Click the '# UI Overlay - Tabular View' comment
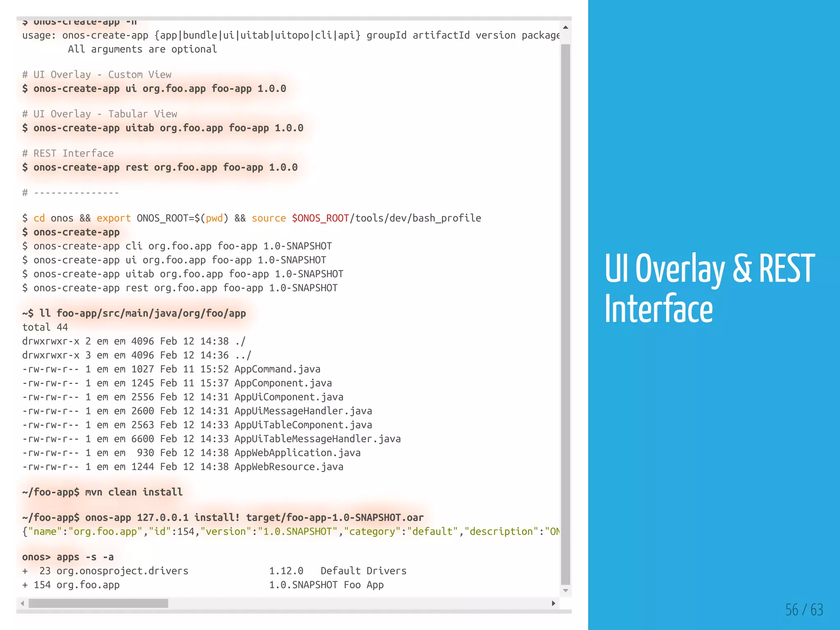840x630 pixels. click(x=100, y=114)
